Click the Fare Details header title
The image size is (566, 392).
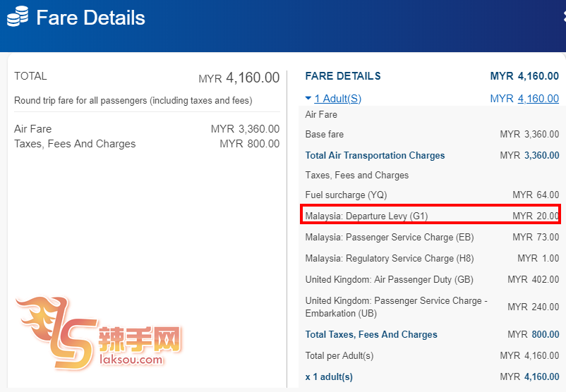click(90, 18)
